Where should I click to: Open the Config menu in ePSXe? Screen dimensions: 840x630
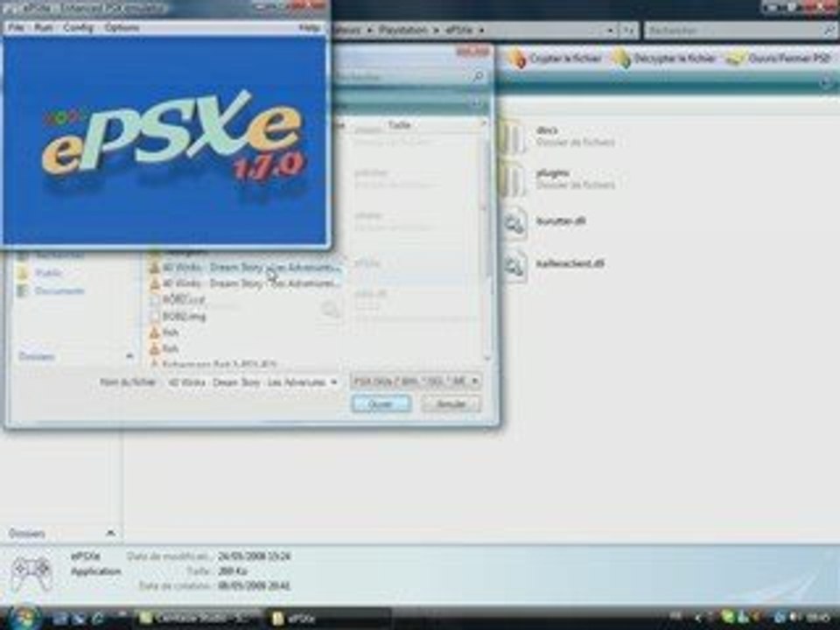coord(78,27)
